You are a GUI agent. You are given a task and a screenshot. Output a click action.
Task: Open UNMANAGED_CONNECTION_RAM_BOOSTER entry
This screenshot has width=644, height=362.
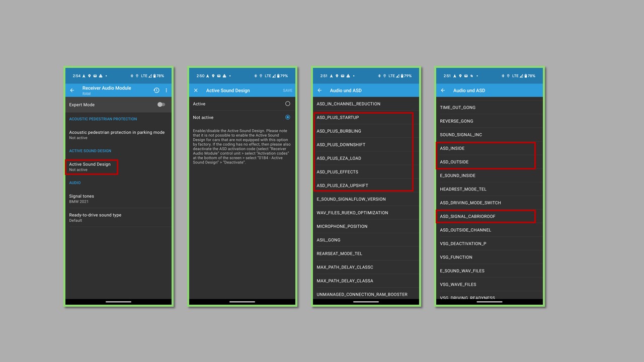pos(366,294)
